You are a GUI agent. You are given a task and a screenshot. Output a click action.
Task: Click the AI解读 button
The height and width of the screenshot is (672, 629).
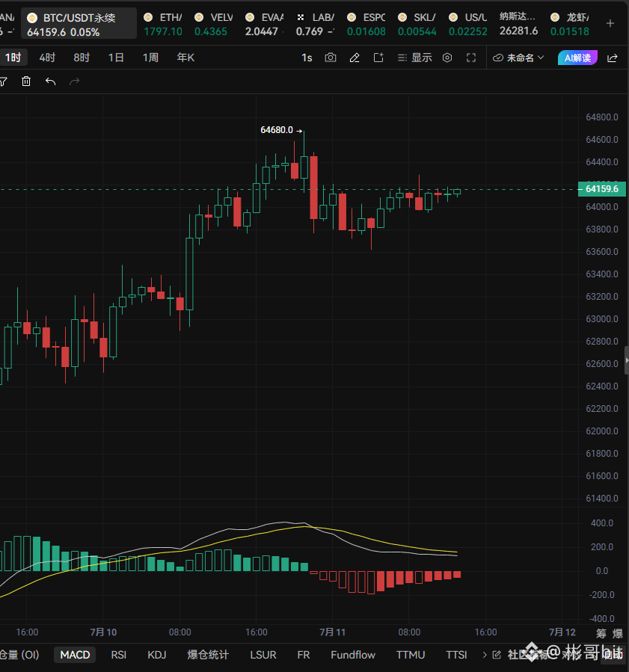[x=577, y=58]
